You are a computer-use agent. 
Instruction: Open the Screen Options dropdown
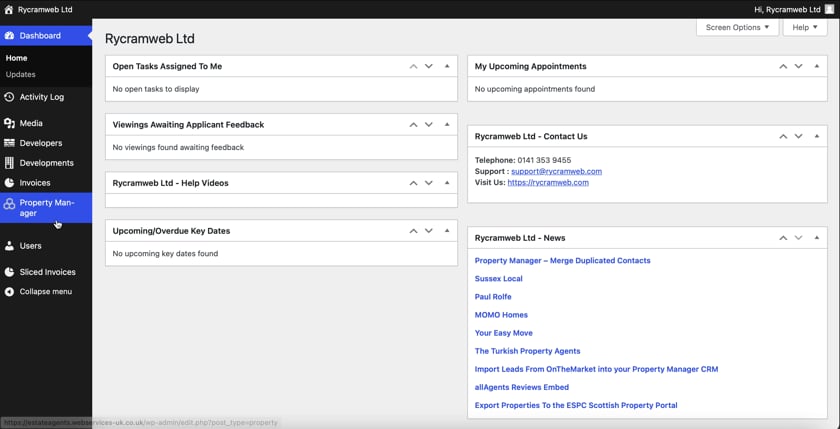pos(737,27)
